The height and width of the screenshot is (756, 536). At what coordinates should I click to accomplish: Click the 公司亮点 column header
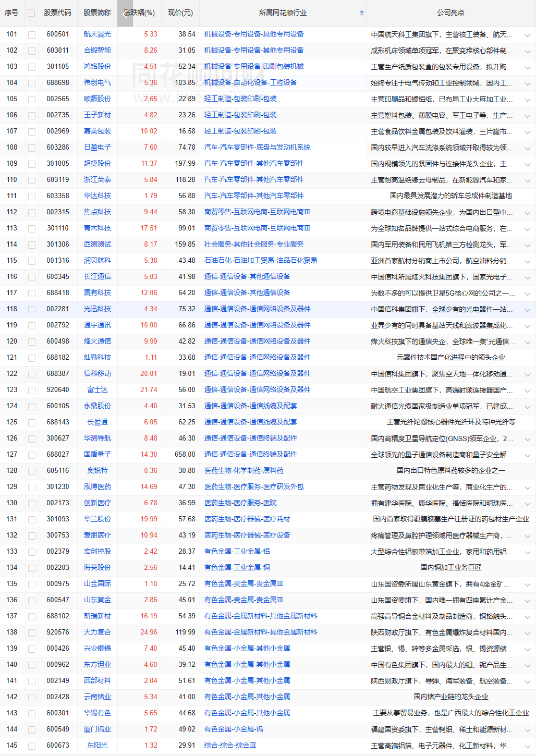(x=450, y=13)
